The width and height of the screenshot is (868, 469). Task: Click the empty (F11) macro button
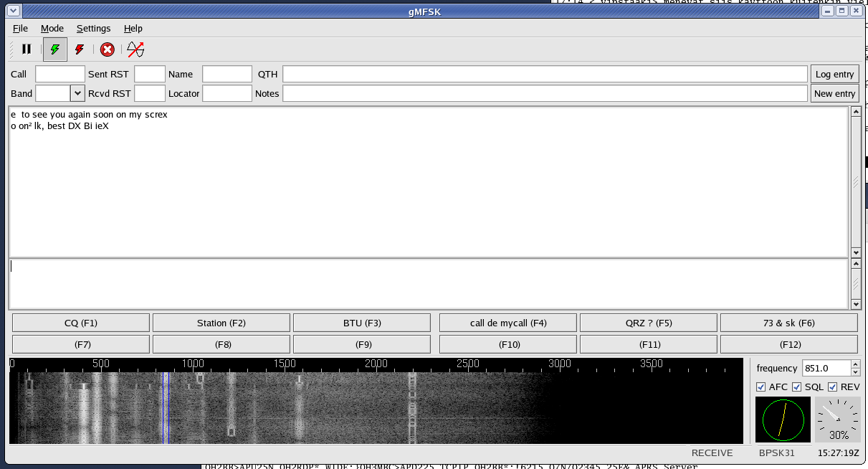[x=649, y=344]
